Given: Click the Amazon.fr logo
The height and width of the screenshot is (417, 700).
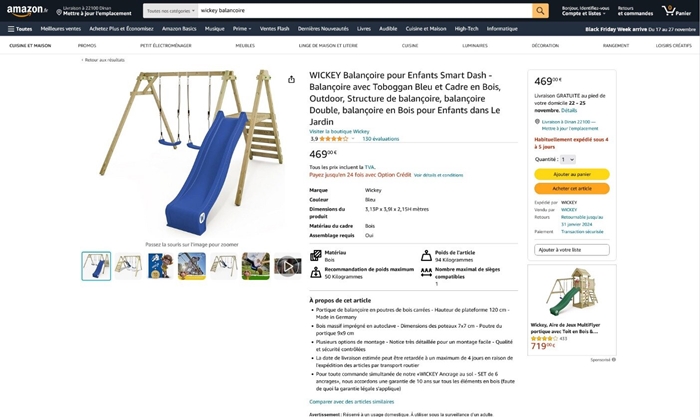Looking at the screenshot, I should pos(27,10).
